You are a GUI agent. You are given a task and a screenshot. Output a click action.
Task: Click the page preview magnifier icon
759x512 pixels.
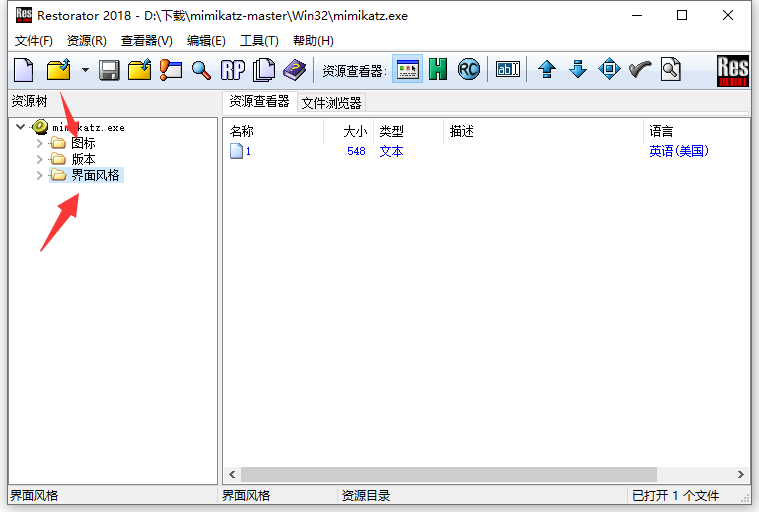coord(671,69)
